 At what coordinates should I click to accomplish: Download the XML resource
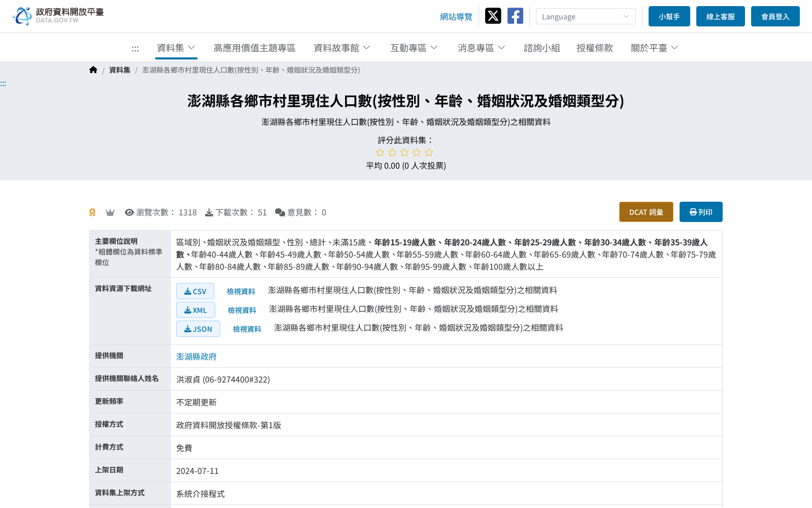pos(195,310)
